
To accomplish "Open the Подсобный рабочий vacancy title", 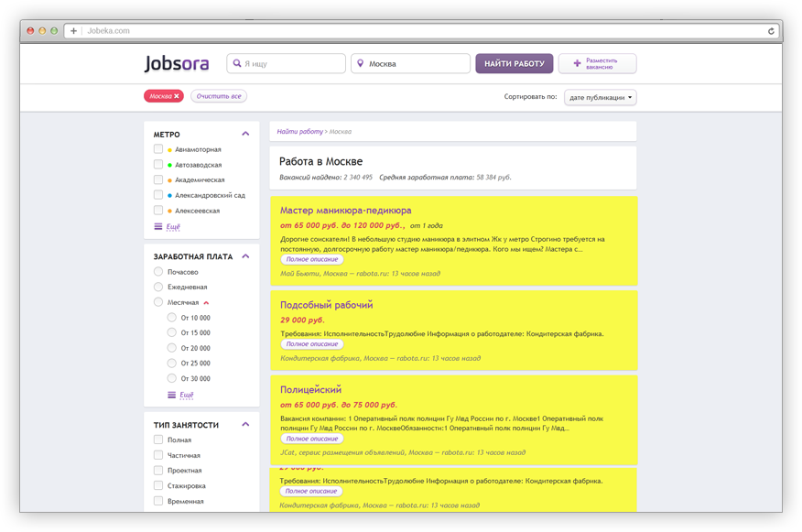I will coord(326,305).
